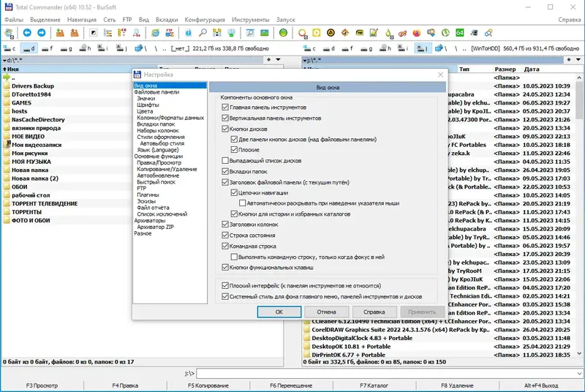Select Архиватор ZIP settings category
The image size is (585, 392).
[155, 227]
